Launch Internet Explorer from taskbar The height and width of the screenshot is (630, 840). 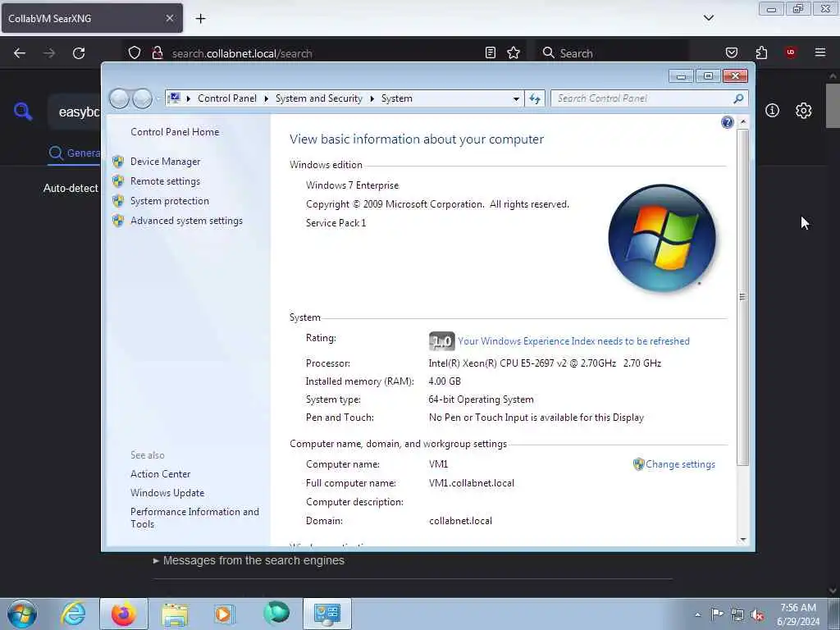point(73,614)
